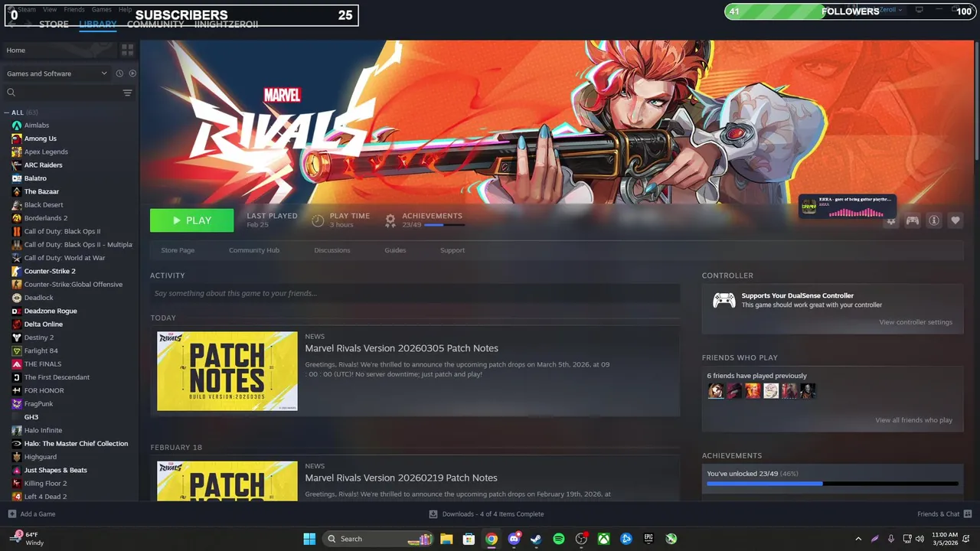Click the DualSense controller icon

pos(724,300)
